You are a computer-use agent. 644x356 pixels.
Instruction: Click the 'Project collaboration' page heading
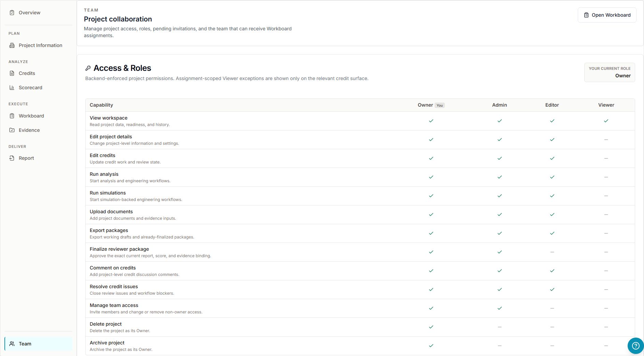(118, 19)
